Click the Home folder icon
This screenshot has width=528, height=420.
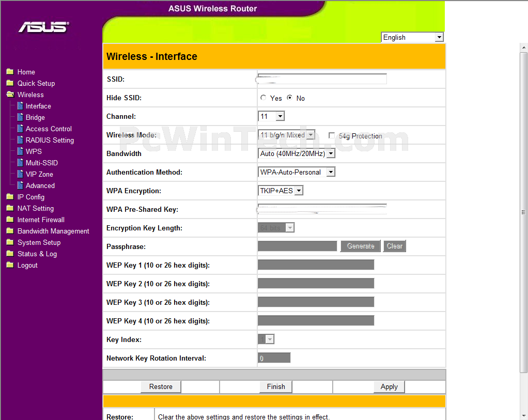point(10,72)
